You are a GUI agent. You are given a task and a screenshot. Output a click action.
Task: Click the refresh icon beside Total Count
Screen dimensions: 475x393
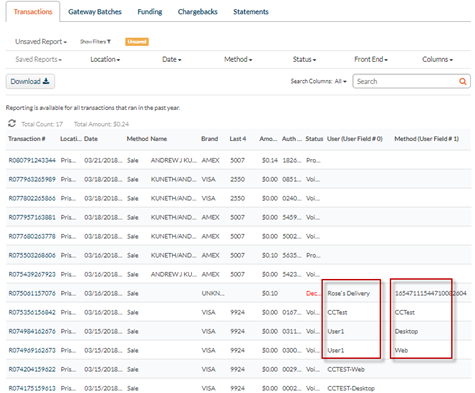pos(12,123)
